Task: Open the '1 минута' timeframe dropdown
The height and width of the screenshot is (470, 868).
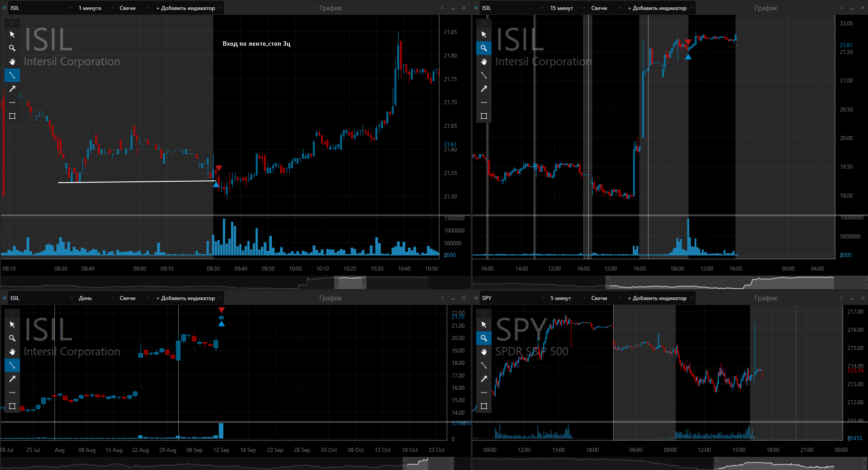Action: [x=96, y=8]
